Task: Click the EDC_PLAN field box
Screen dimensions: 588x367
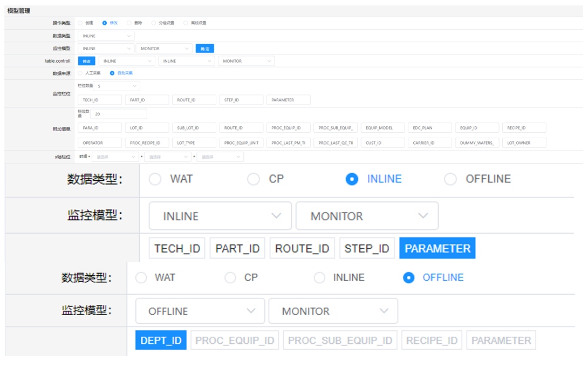Action: pos(429,128)
